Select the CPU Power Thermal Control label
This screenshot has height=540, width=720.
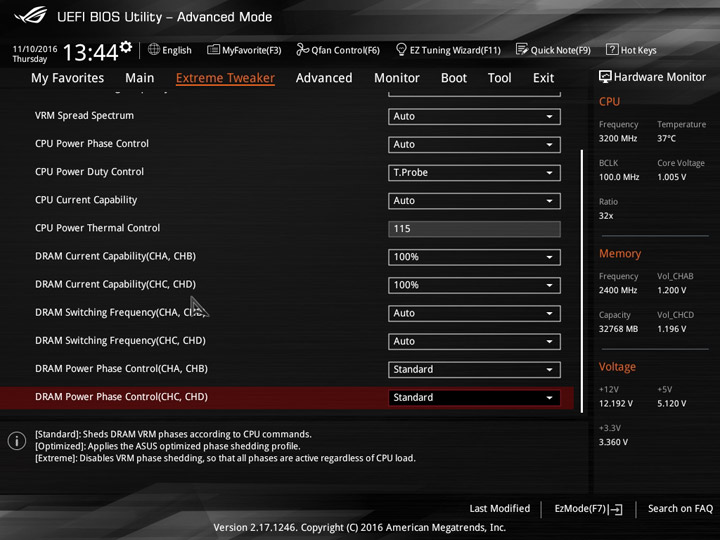(97, 228)
